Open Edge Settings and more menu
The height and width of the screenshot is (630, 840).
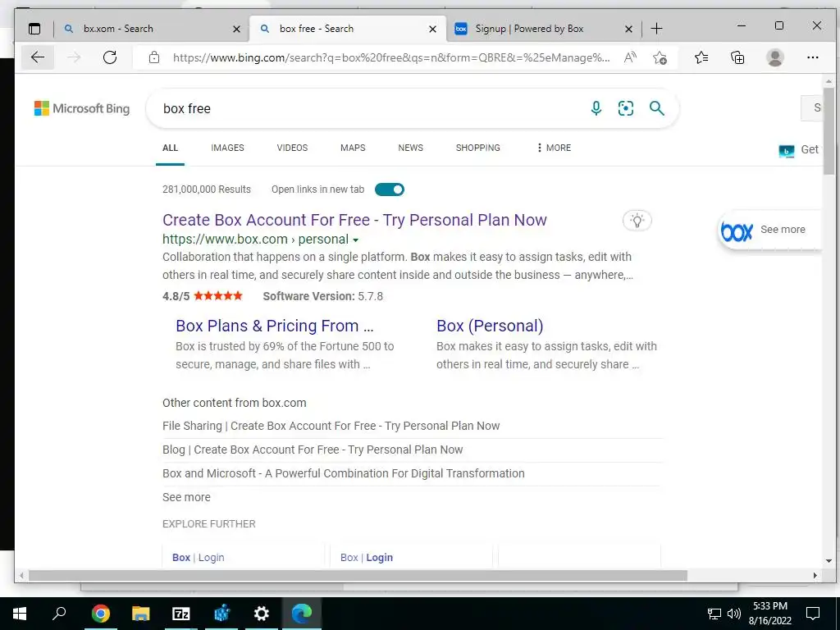click(x=813, y=57)
